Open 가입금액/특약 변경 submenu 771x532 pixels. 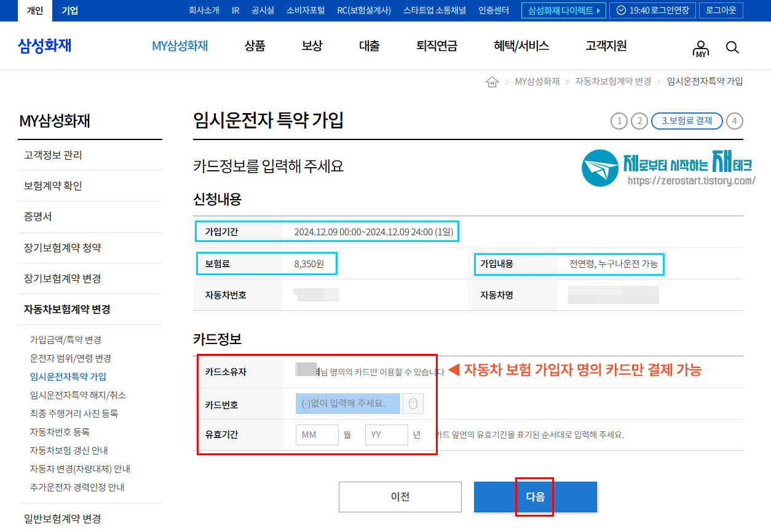pyautogui.click(x=66, y=340)
